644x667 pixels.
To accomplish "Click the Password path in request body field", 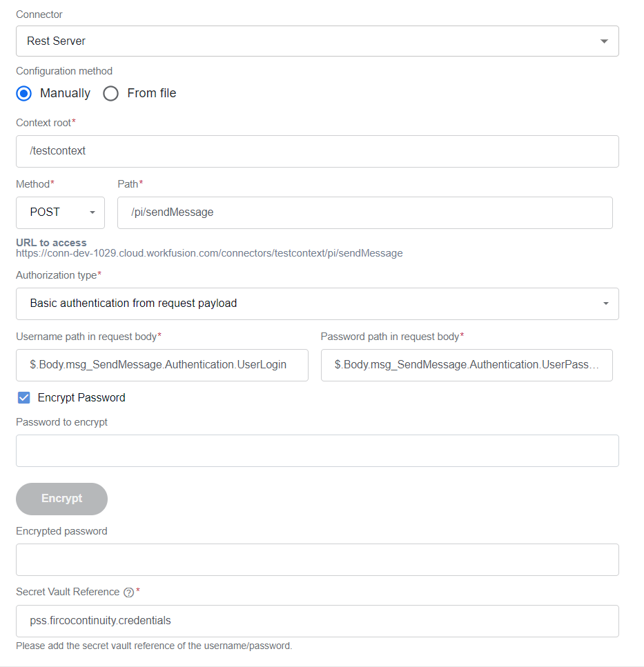I will (467, 365).
